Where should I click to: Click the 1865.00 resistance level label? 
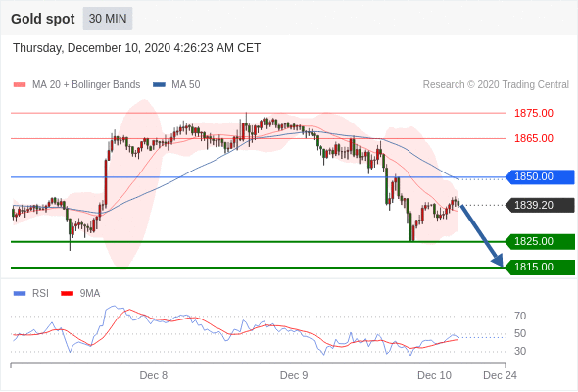[534, 138]
